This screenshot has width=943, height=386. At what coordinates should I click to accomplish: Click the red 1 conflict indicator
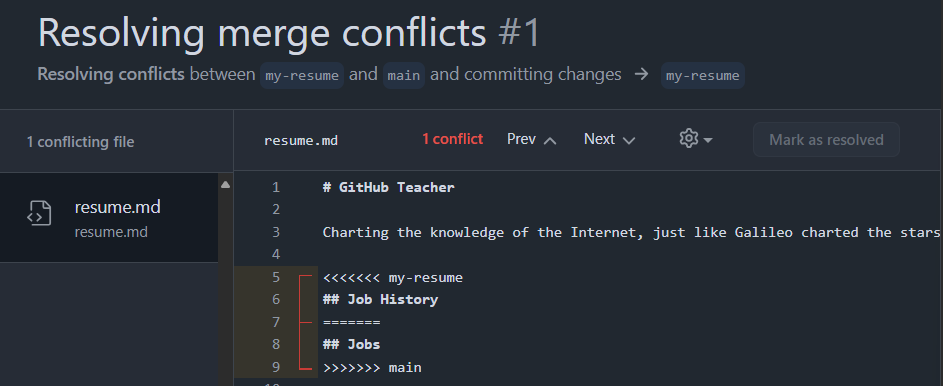(452, 139)
